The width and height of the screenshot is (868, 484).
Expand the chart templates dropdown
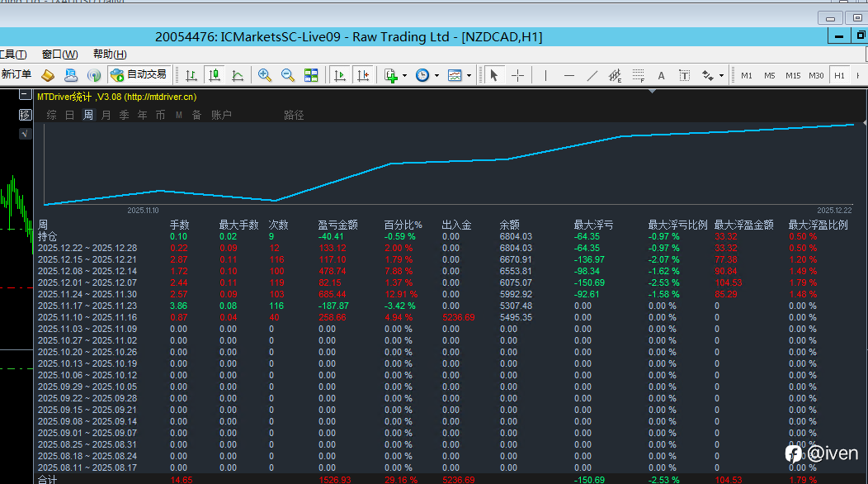pyautogui.click(x=469, y=76)
